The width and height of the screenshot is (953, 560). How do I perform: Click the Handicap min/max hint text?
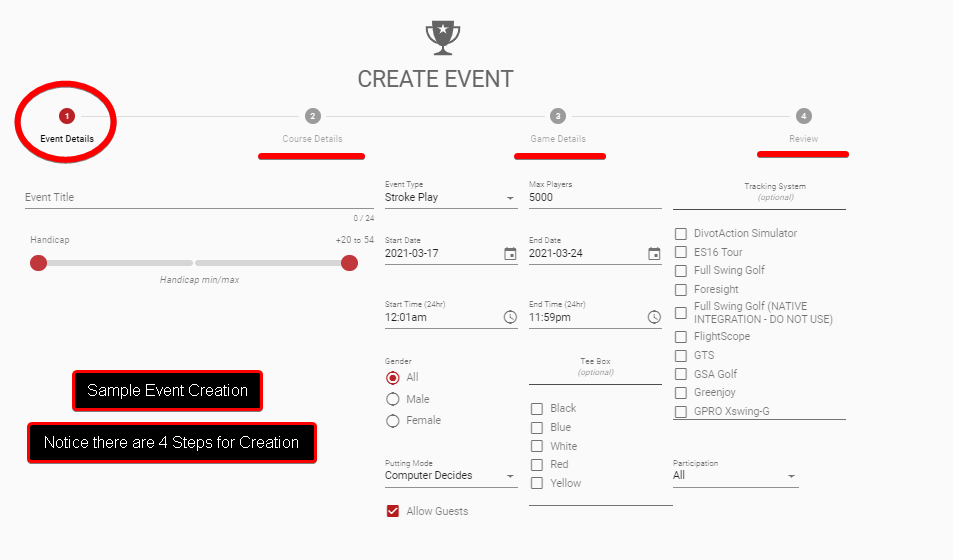click(199, 280)
